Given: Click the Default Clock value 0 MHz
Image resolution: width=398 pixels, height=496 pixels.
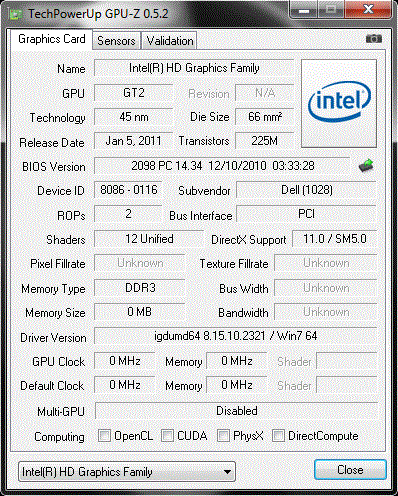Looking at the screenshot, I should click(125, 385).
